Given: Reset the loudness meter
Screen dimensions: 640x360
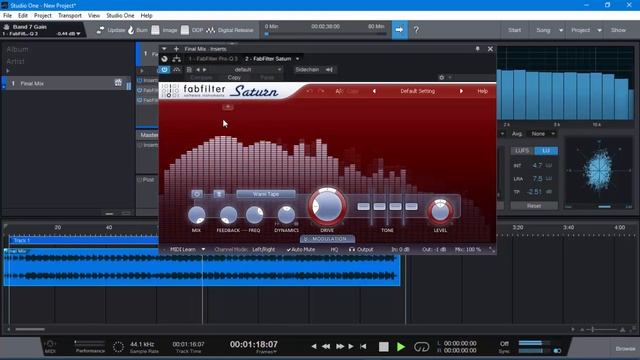Looking at the screenshot, I should pos(534,206).
